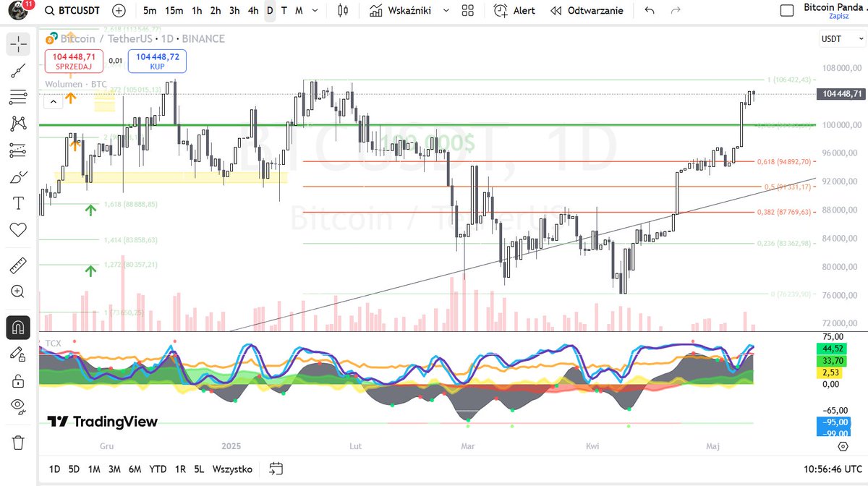Screen dimensions: 868x486
Task: Open the Bitcoin Panda layout menu
Action: point(833,7)
